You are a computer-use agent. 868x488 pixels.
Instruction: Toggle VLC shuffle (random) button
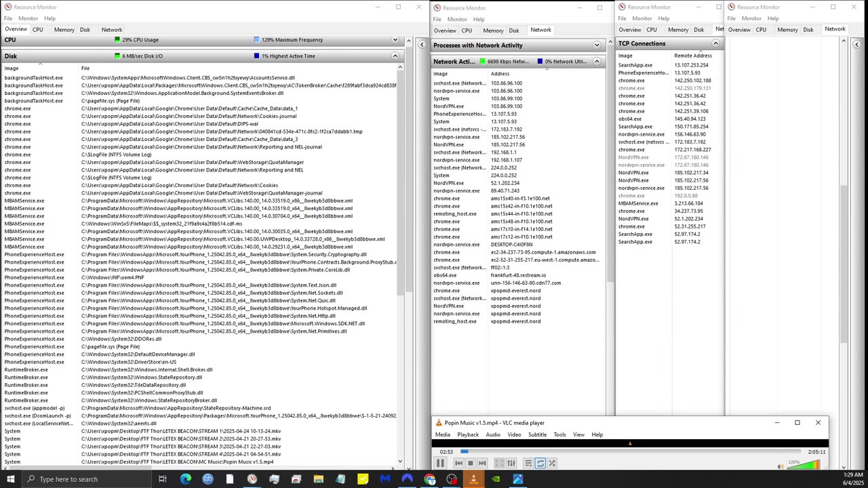[x=552, y=464]
